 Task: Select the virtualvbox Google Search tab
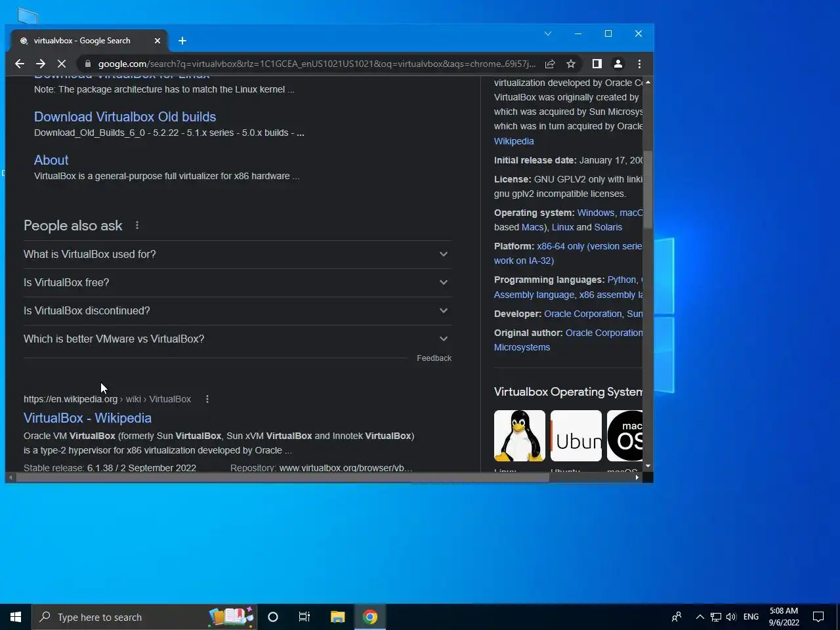pos(89,41)
